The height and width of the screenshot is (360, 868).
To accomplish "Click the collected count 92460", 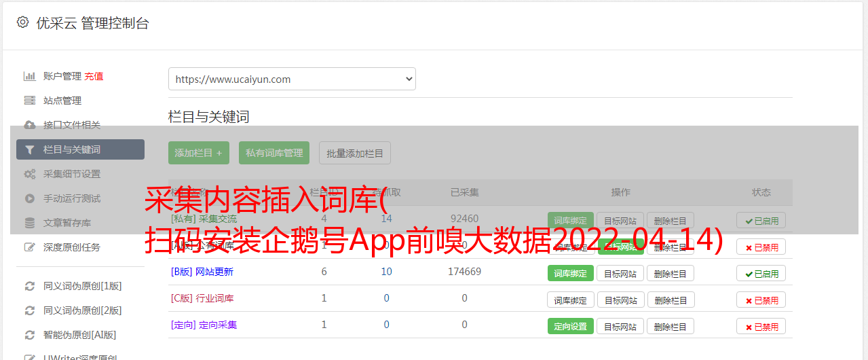I will (x=465, y=219).
